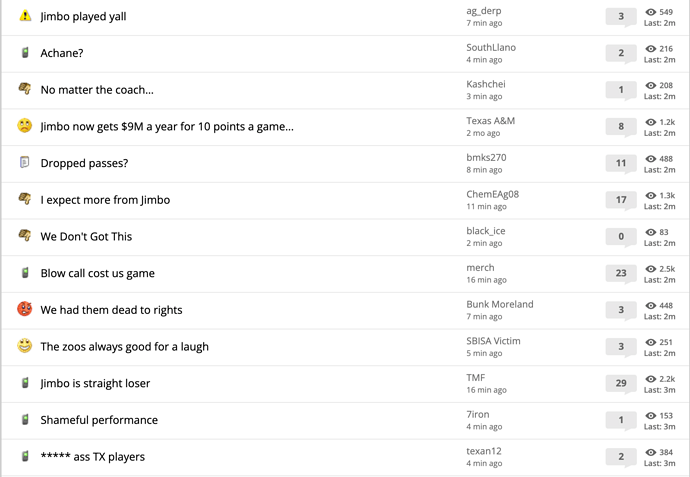The height and width of the screenshot is (477, 690).
Task: Click the 23 replies count bubble
Action: 621,273
